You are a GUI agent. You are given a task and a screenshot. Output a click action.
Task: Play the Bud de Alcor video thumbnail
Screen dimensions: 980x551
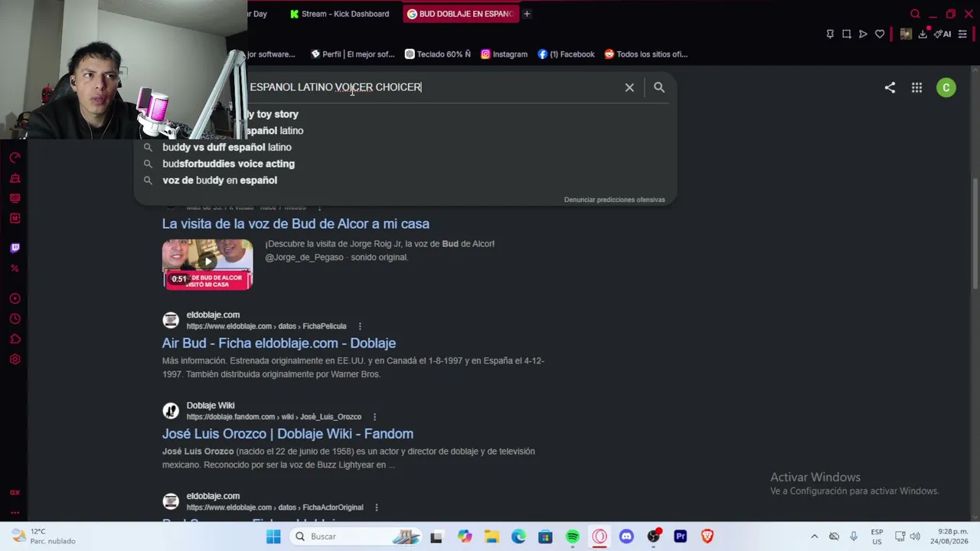pyautogui.click(x=207, y=265)
